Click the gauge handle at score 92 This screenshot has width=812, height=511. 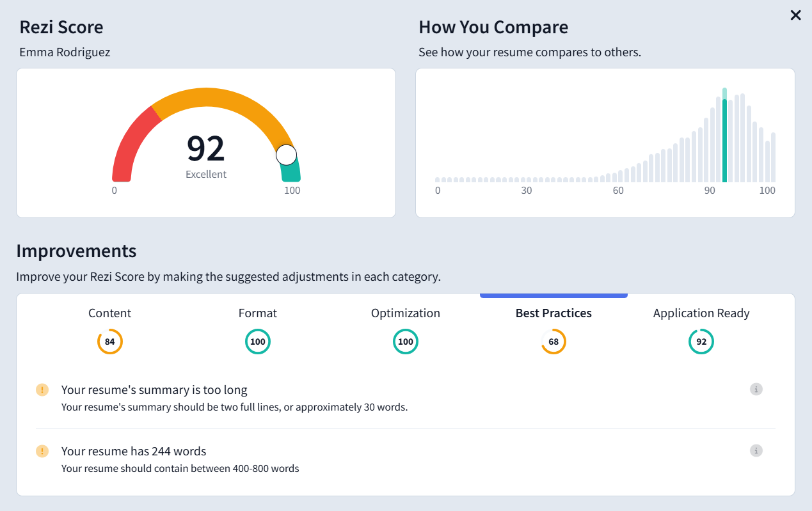tap(287, 154)
